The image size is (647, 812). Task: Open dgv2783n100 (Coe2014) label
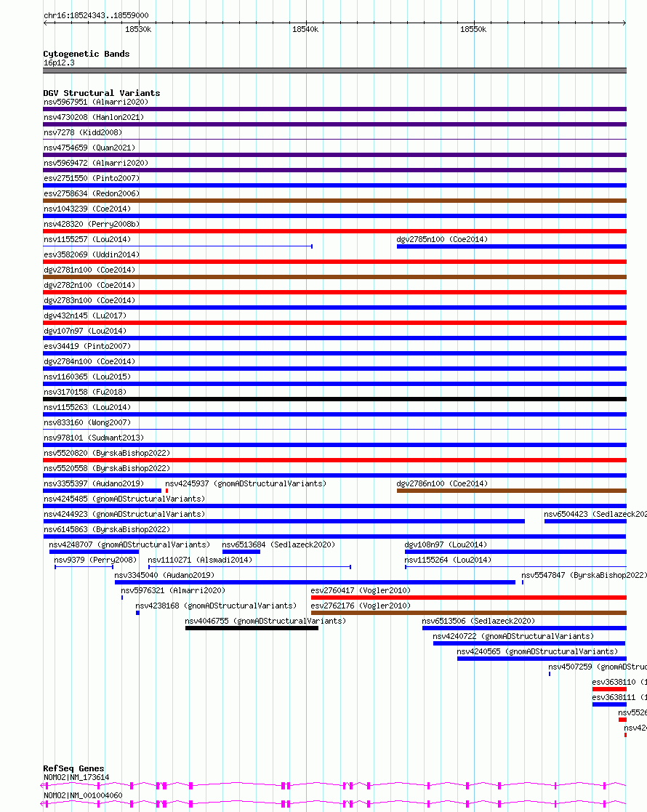pos(89,300)
